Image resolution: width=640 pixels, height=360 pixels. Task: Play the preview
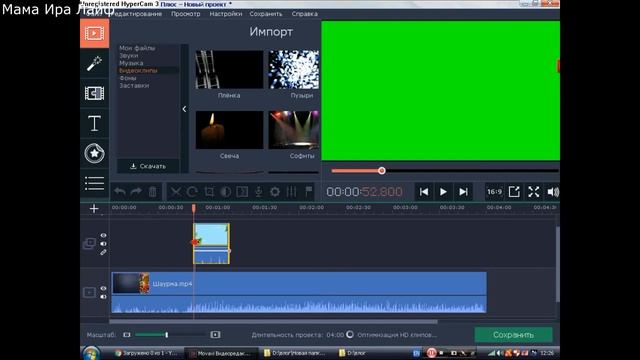(x=443, y=192)
